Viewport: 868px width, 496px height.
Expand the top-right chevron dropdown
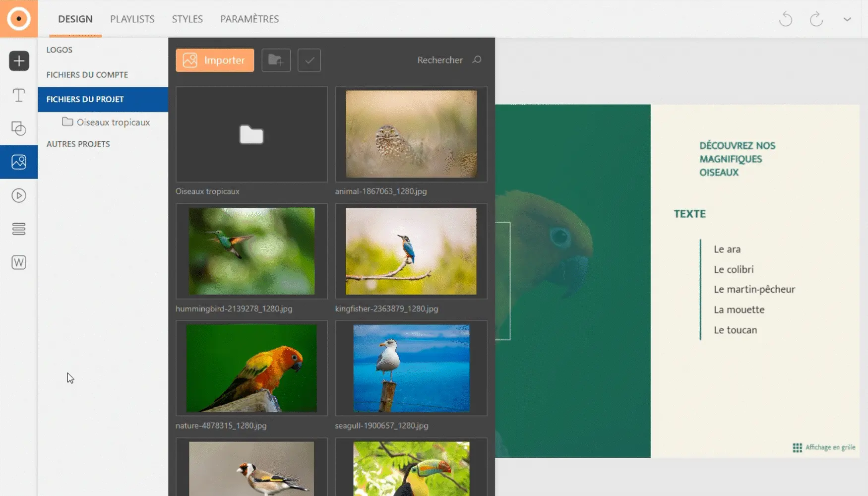(847, 19)
